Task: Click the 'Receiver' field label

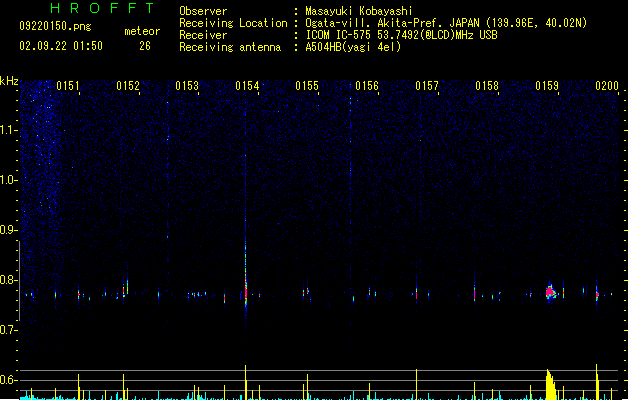Action: pos(203,35)
